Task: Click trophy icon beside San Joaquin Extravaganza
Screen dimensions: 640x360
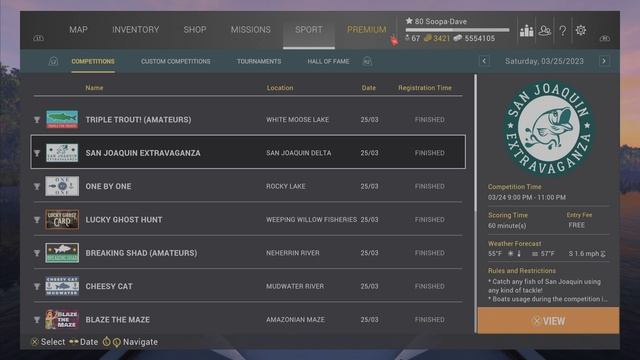Action: [x=37, y=153]
